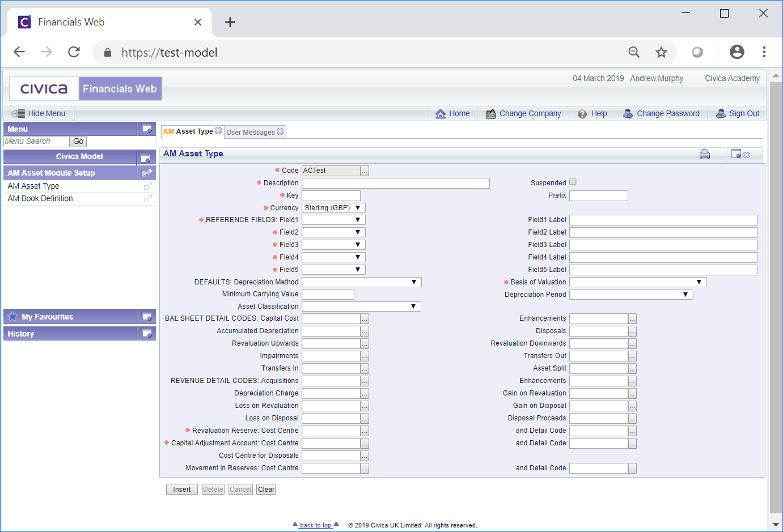The width and height of the screenshot is (783, 532).
Task: Open the Asset Classification dropdown
Action: click(x=362, y=307)
